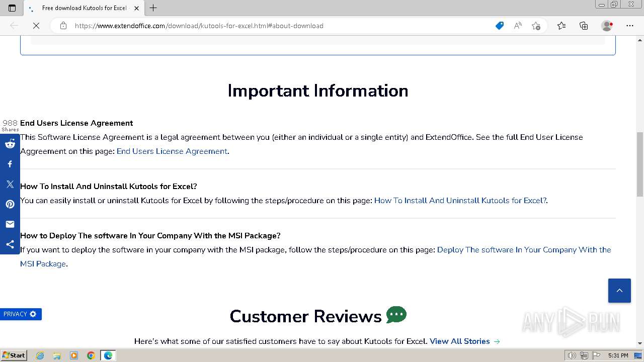Open the shopping price tag icon

tap(499, 26)
